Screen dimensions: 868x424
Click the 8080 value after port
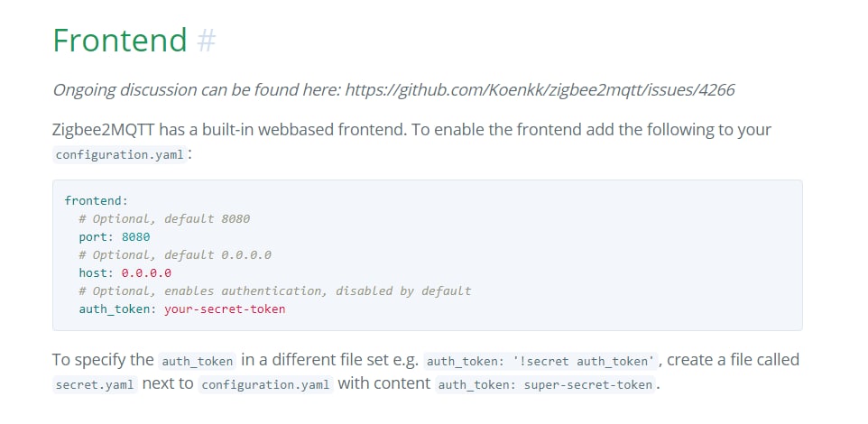[x=135, y=236]
